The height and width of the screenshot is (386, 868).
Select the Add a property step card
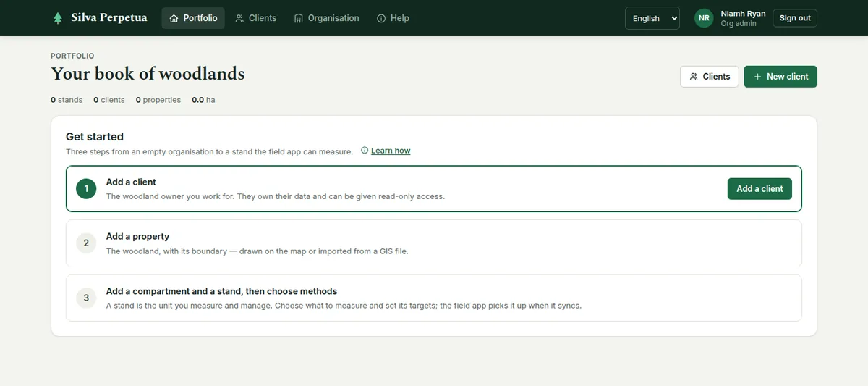434,243
